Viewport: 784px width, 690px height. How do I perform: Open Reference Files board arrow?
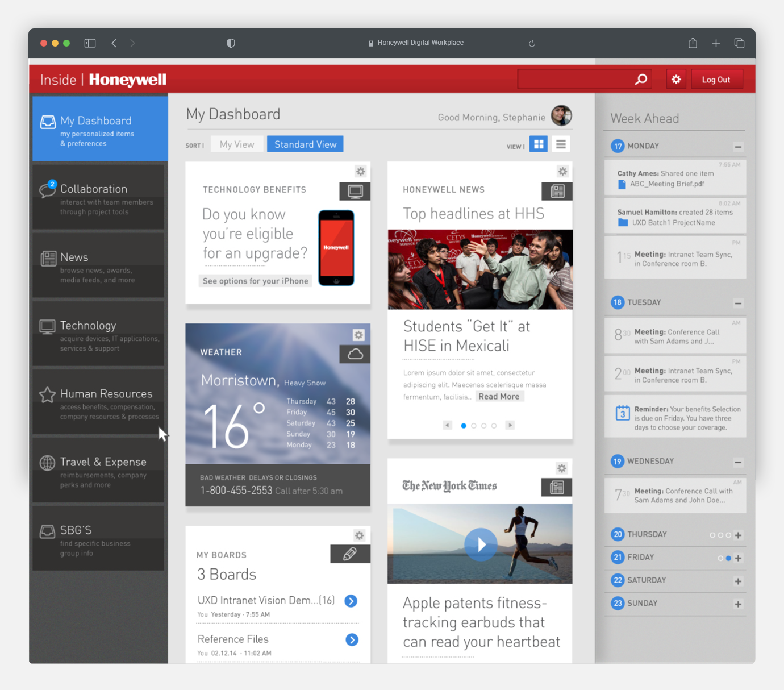352,640
